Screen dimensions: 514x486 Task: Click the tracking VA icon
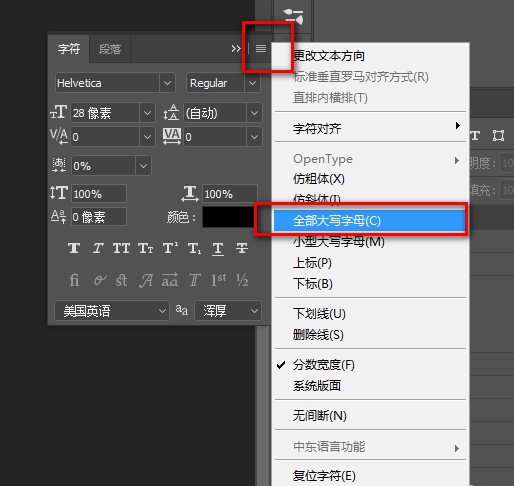pyautogui.click(x=172, y=136)
